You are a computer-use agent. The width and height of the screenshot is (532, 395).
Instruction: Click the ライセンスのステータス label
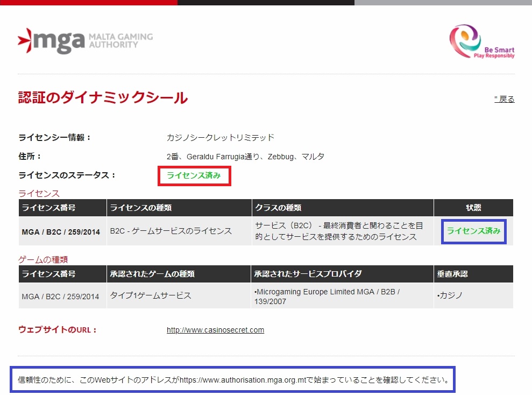tap(67, 175)
